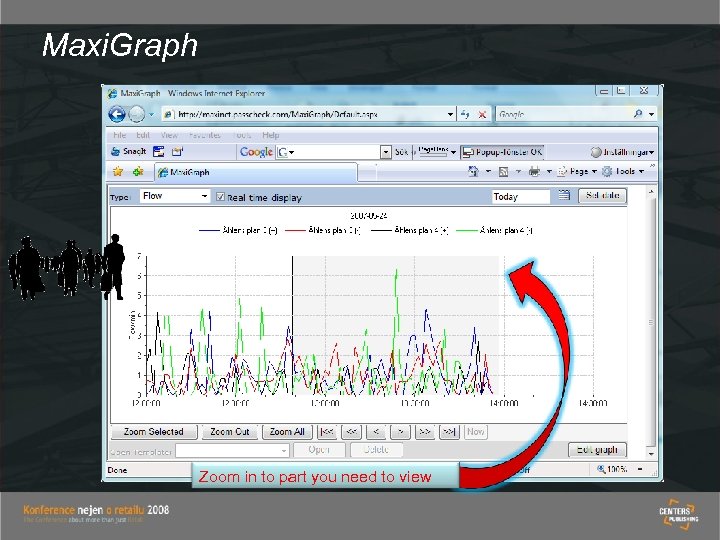Click the SnagIt third toolbar icon
This screenshot has height=540, width=720.
click(x=177, y=151)
